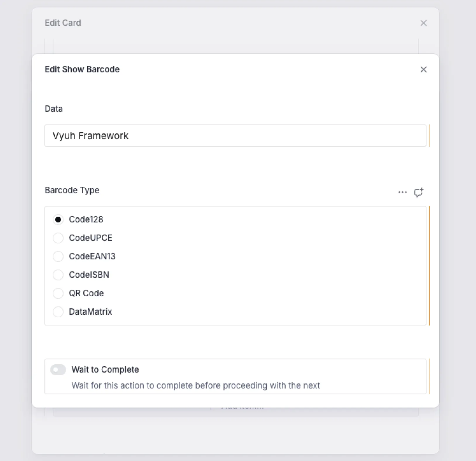Select the CodeISBN barcode type

click(x=58, y=275)
